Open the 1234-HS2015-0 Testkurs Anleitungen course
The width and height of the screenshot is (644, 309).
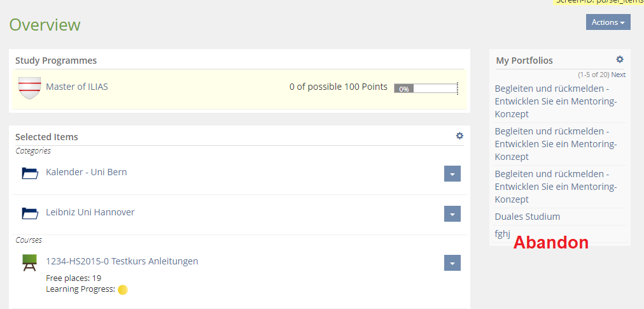[122, 261]
